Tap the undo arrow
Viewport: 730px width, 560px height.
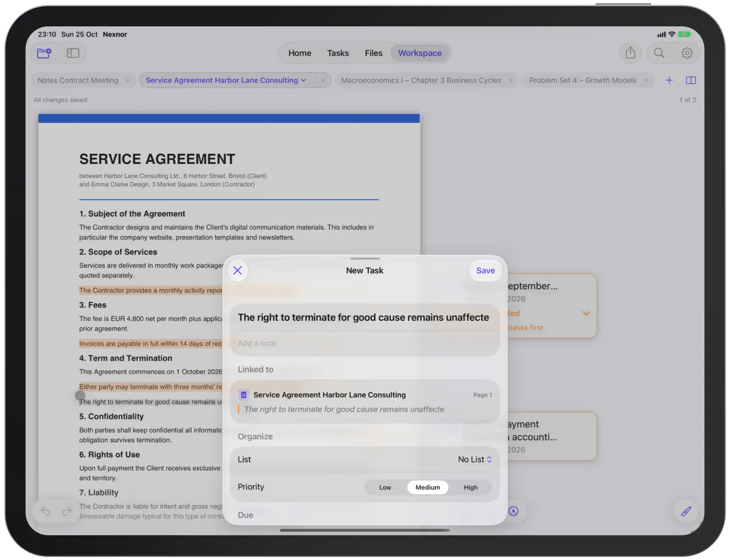pyautogui.click(x=45, y=511)
